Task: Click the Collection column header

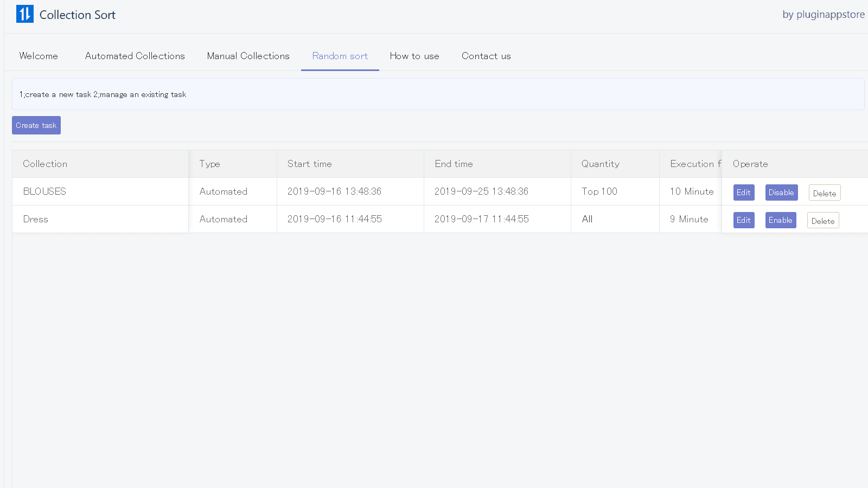Action: point(45,163)
